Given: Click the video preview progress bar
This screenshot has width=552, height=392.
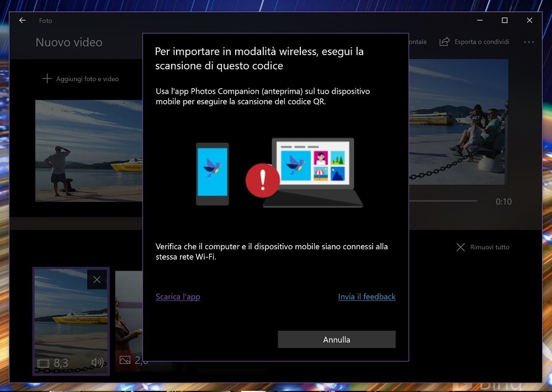Looking at the screenshot, I should pyautogui.click(x=443, y=201).
